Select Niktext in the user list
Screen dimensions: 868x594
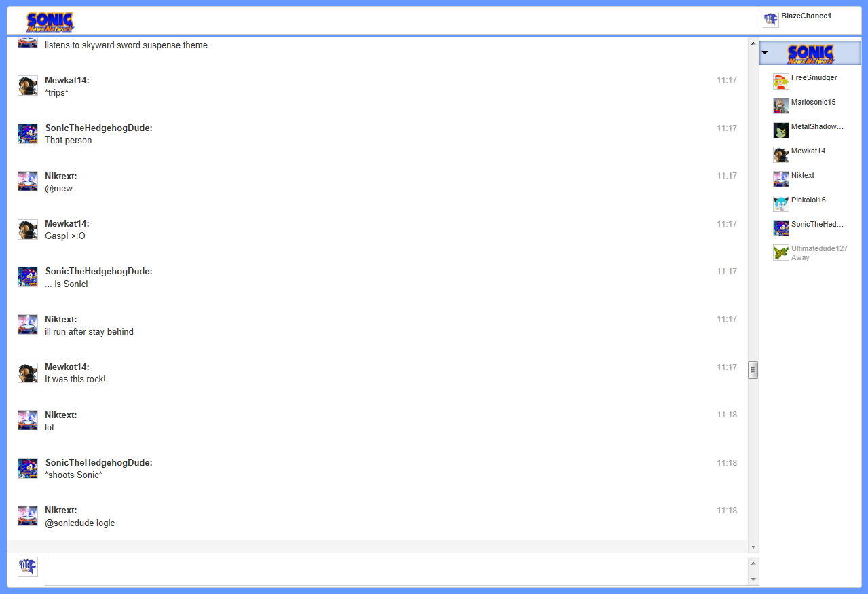(802, 176)
